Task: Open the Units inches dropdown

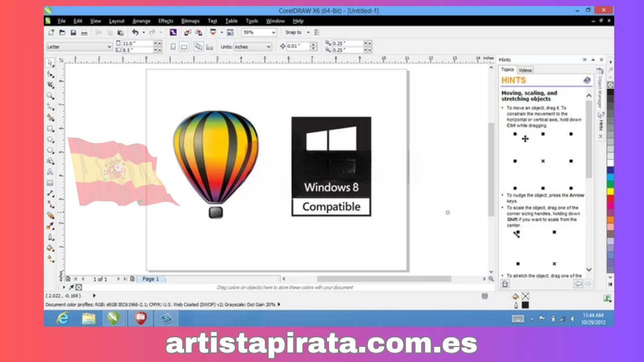Action: (x=253, y=47)
